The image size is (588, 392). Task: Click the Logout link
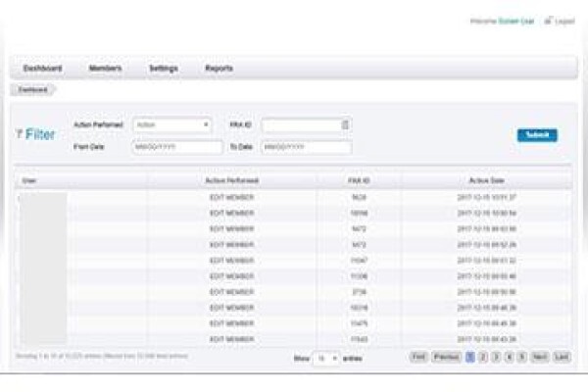[564, 22]
